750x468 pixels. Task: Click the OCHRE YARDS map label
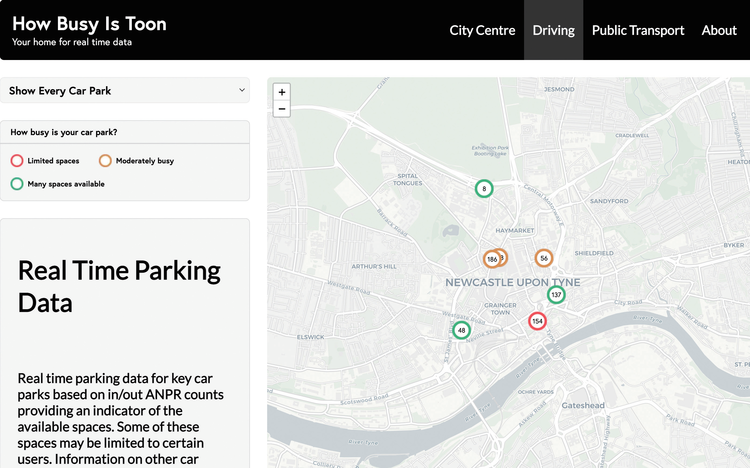(x=536, y=392)
